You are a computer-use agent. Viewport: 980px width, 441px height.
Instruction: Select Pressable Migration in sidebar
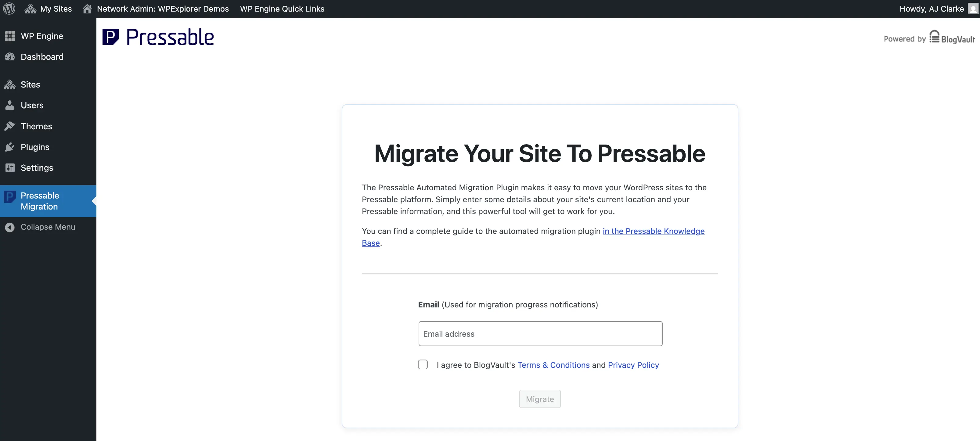pos(40,201)
